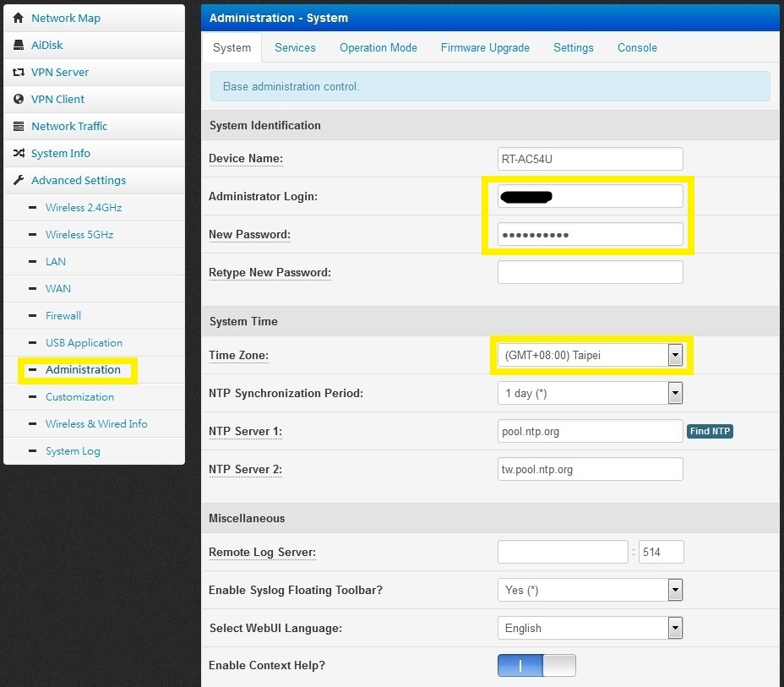784x687 pixels.
Task: Open the AiDisk page
Action: click(47, 45)
